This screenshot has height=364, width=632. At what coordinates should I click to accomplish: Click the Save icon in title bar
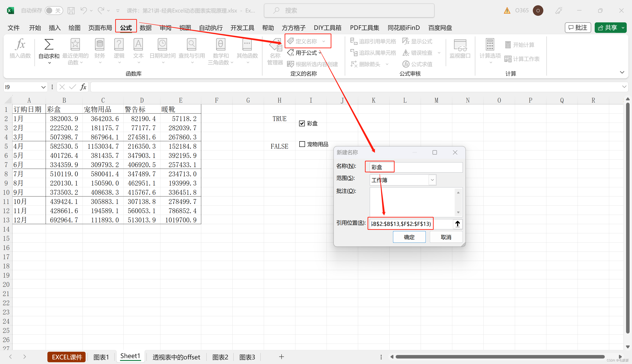(71, 11)
